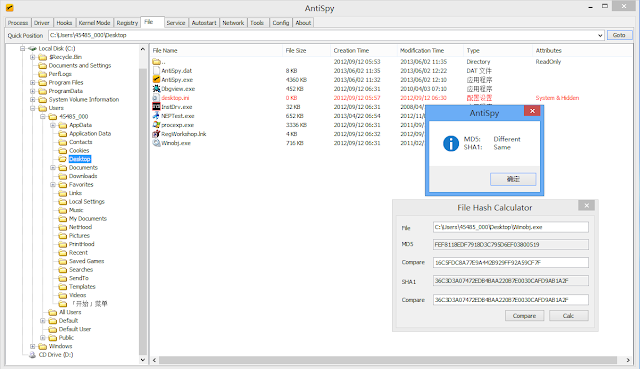This screenshot has width=640, height=369.
Task: Expand System Volume Information node
Action: tap(33, 100)
